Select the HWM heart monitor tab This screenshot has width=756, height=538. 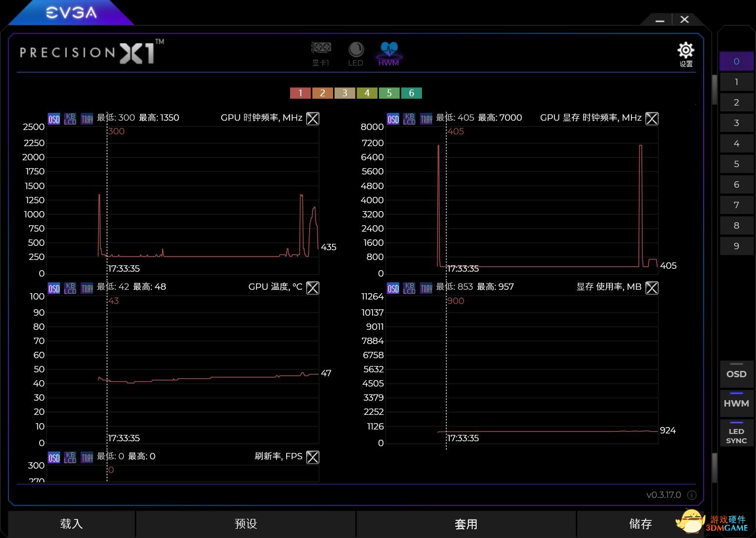point(389,54)
